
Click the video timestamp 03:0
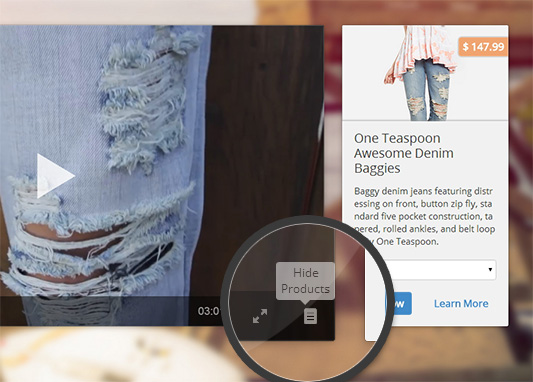click(209, 311)
